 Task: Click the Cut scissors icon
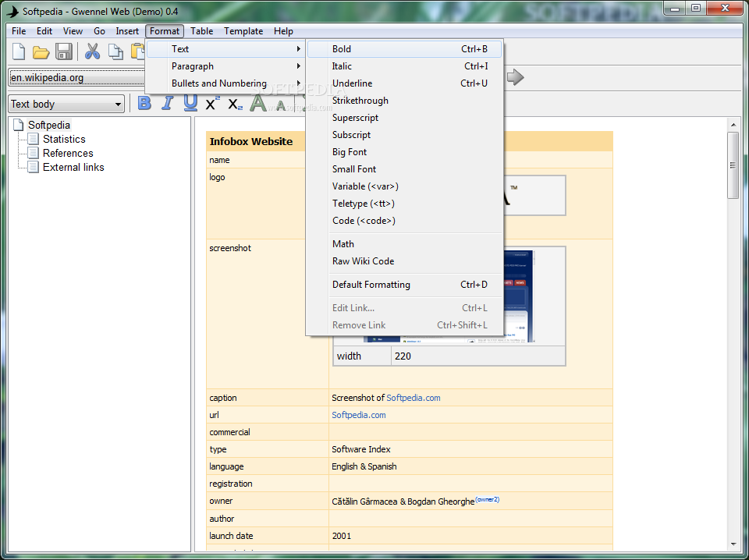click(x=92, y=51)
